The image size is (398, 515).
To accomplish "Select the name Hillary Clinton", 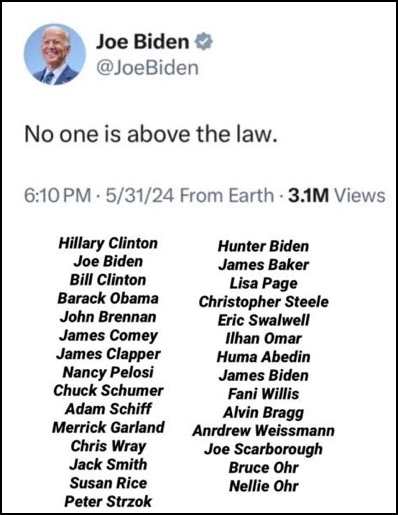I will coord(108,243).
